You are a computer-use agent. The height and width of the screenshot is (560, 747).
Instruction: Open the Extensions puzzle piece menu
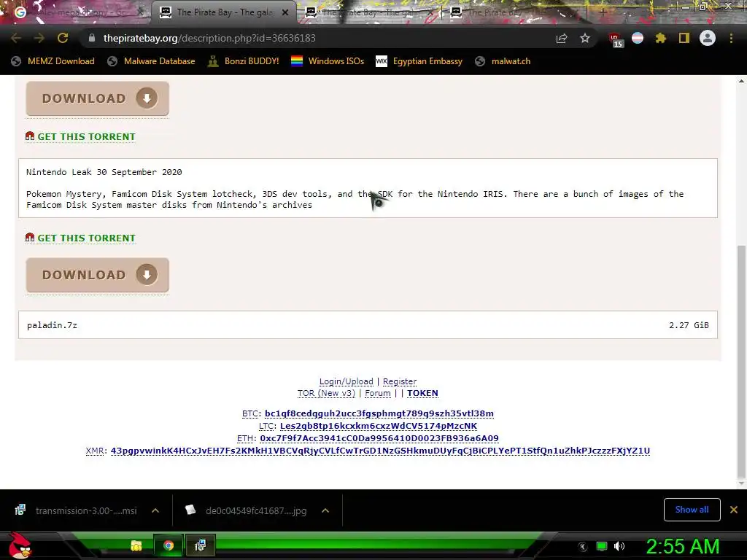click(x=660, y=38)
